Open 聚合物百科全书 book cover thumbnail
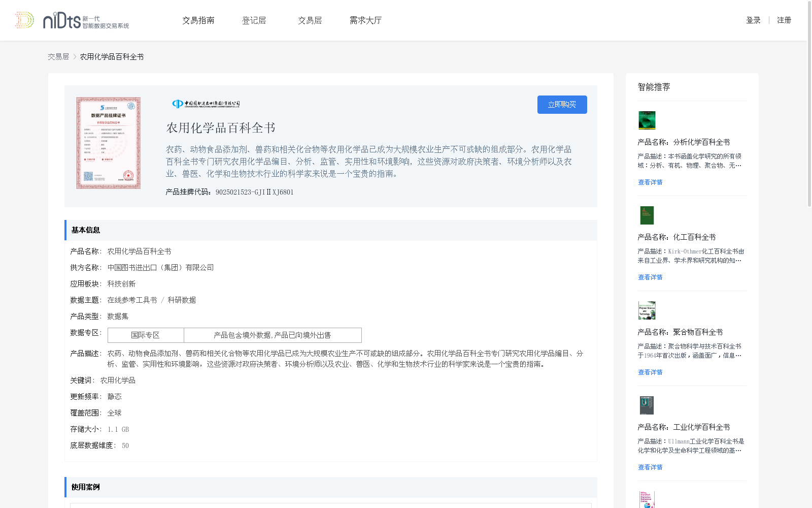812x508 pixels. (x=647, y=310)
